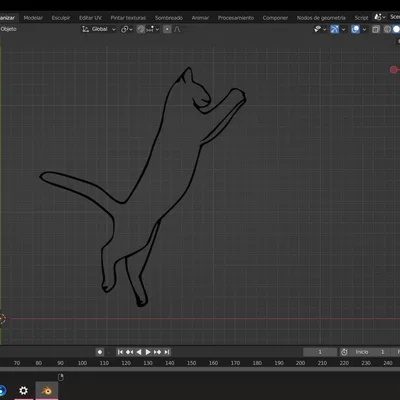Expand the overlays dropdown arrow
Image resolution: width=400 pixels, height=400 pixels.
[364, 29]
